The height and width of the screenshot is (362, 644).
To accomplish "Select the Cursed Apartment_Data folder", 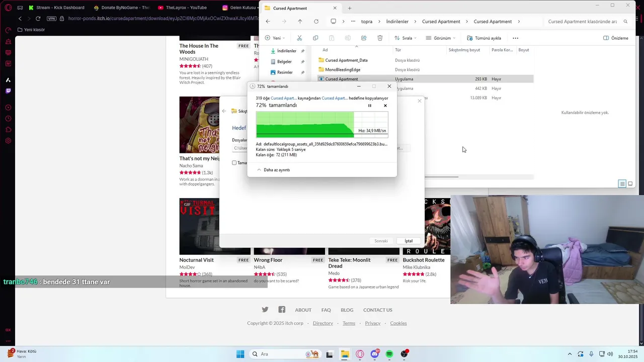I will [x=346, y=60].
